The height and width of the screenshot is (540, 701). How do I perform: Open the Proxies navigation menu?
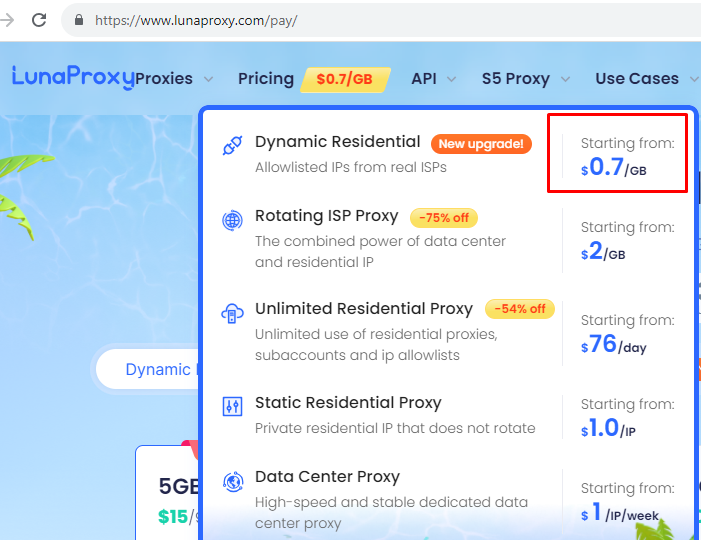click(x=164, y=79)
